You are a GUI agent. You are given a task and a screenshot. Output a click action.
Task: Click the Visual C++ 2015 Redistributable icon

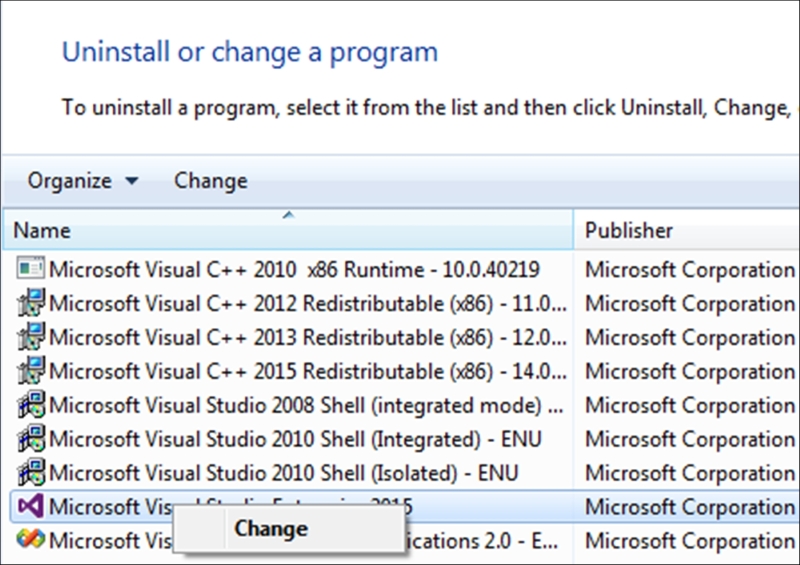[31, 370]
